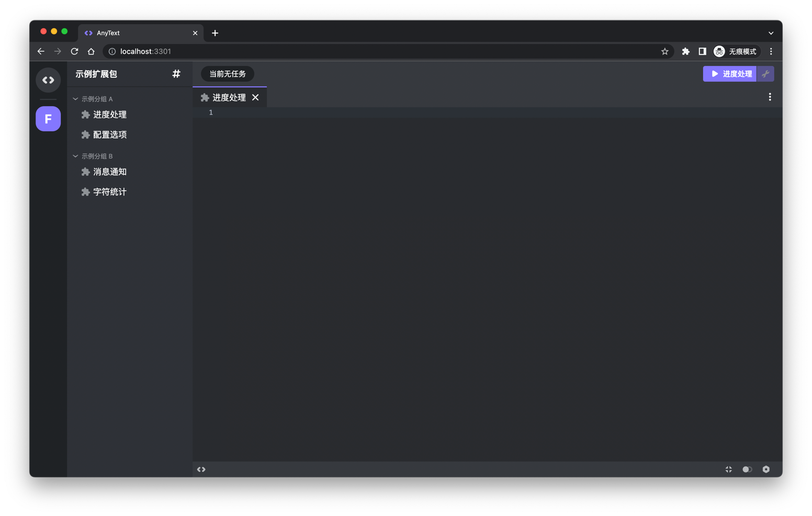Toggle the browser side panel icon
Viewport: 812px width, 516px height.
click(x=702, y=51)
